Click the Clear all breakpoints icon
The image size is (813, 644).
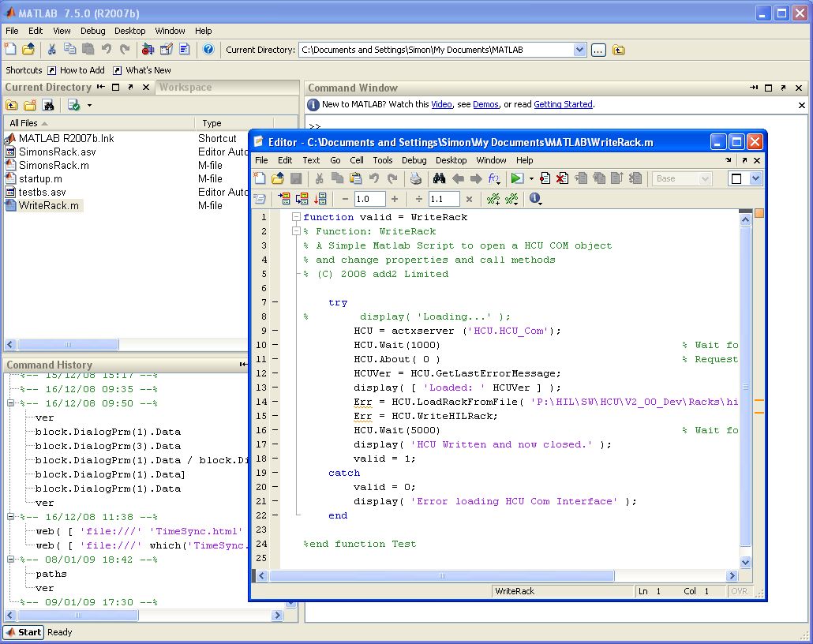click(562, 179)
